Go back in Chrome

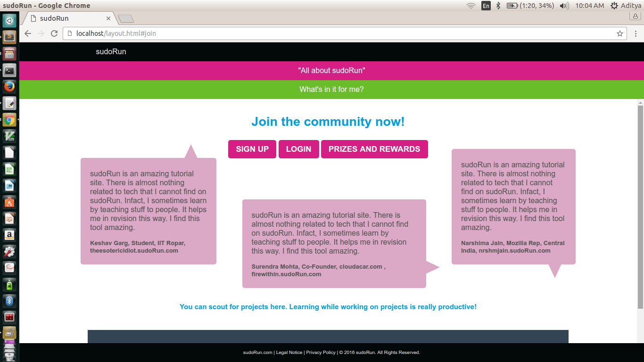28,33
